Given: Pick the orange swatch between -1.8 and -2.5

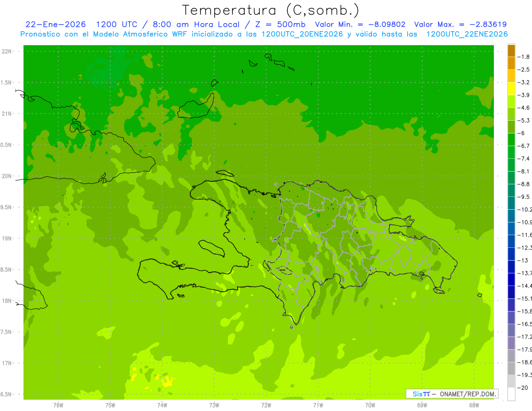Looking at the screenshot, I should [x=511, y=63].
